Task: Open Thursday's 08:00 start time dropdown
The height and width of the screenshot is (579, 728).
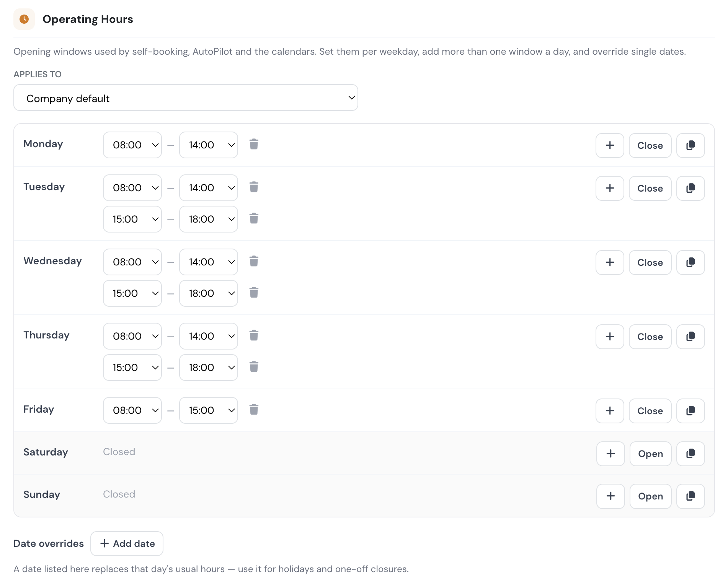Action: (132, 336)
